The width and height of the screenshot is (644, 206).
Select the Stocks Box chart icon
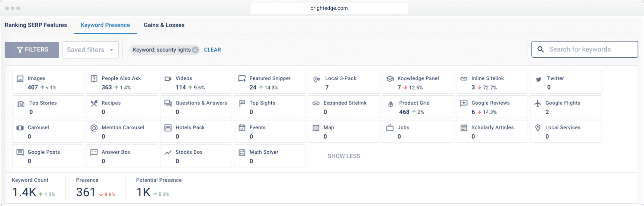[168, 152]
